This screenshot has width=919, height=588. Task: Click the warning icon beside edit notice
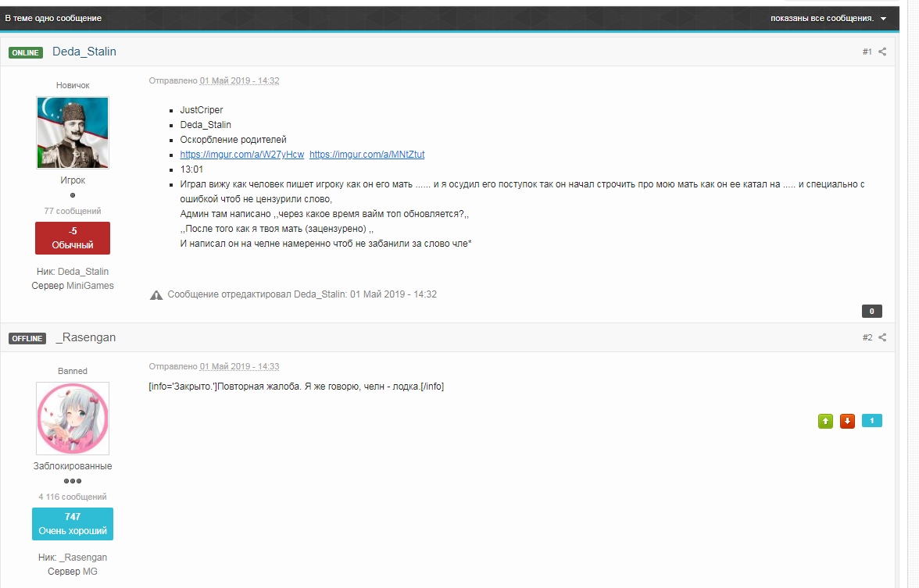156,294
